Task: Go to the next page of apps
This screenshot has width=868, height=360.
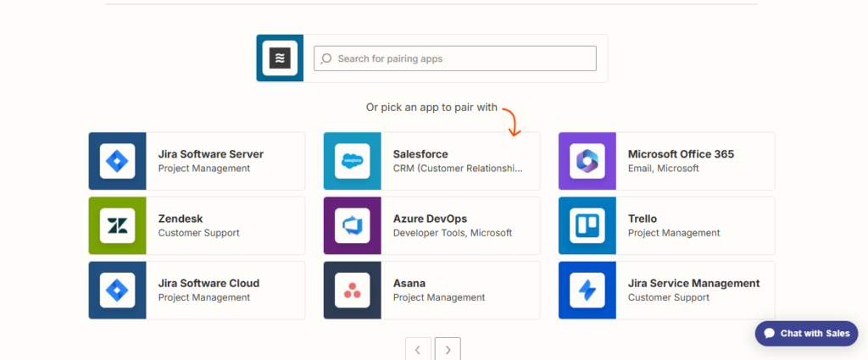Action: (x=448, y=349)
